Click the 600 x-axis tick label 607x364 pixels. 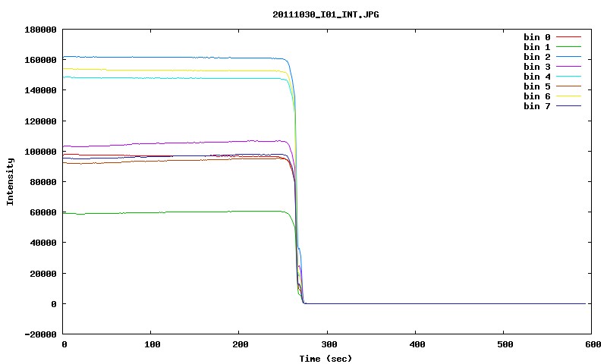(x=593, y=344)
